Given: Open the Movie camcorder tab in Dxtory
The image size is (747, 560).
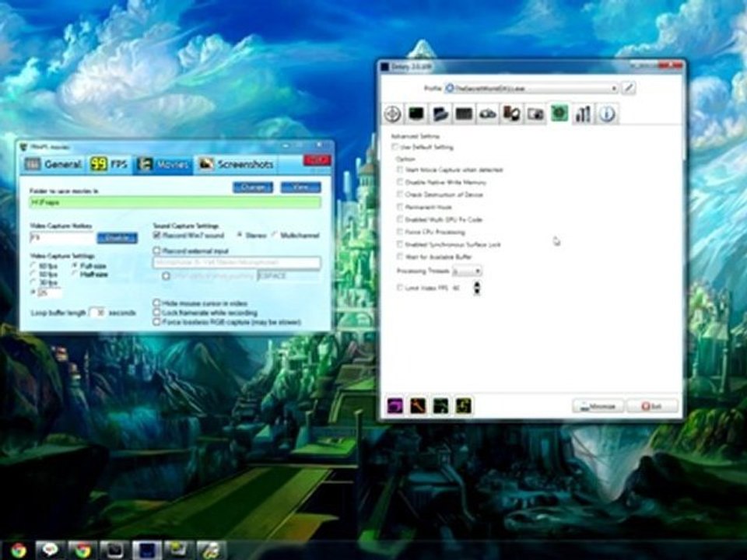Looking at the screenshot, I should coord(488,114).
